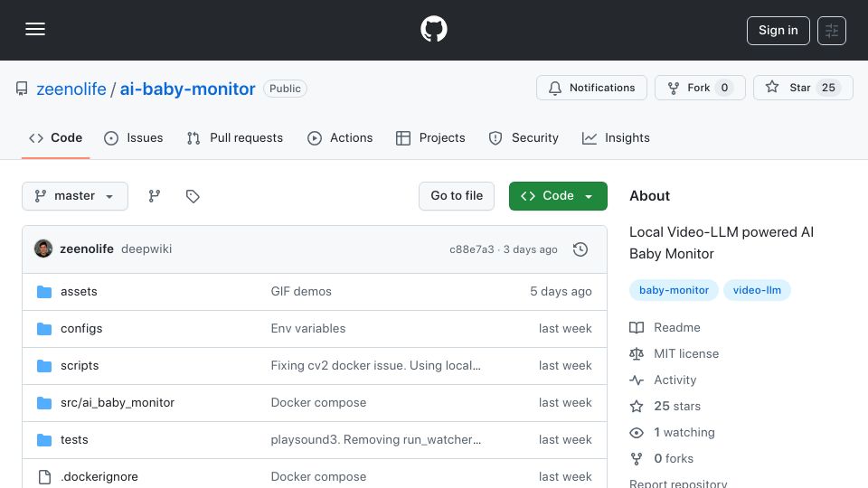View the 1 watching link
868x488 pixels.
(684, 432)
